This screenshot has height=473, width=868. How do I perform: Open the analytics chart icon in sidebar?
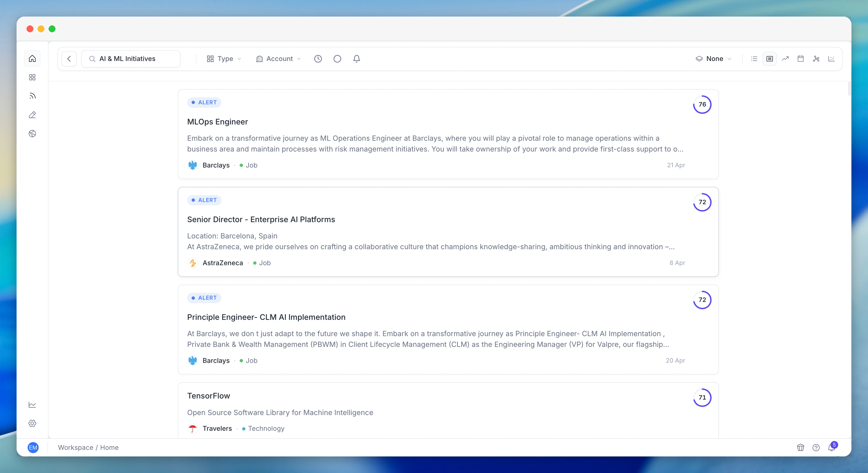(x=32, y=405)
